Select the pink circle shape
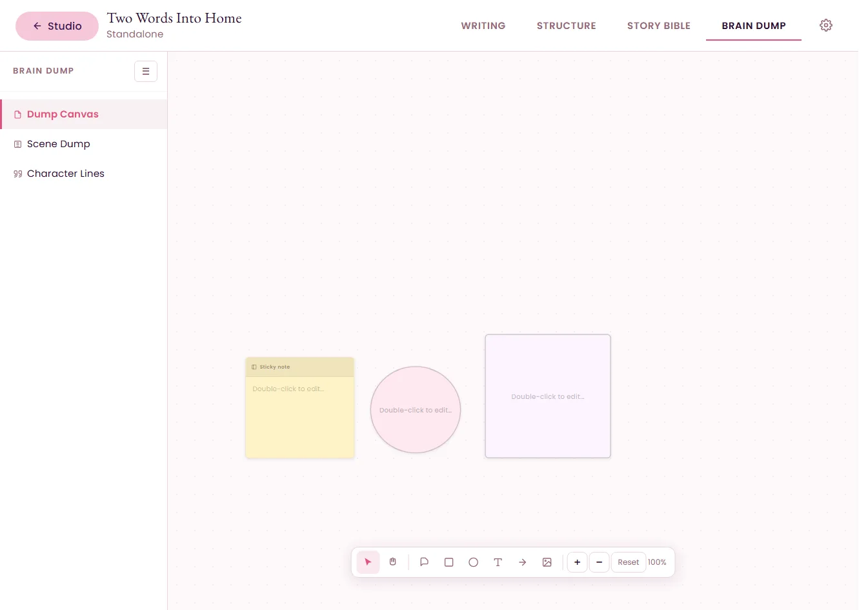 416,410
